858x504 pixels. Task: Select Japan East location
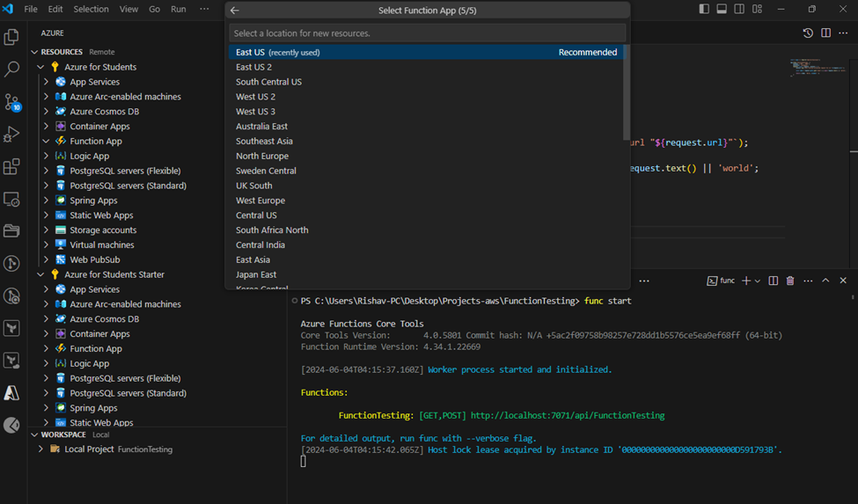(x=426, y=274)
